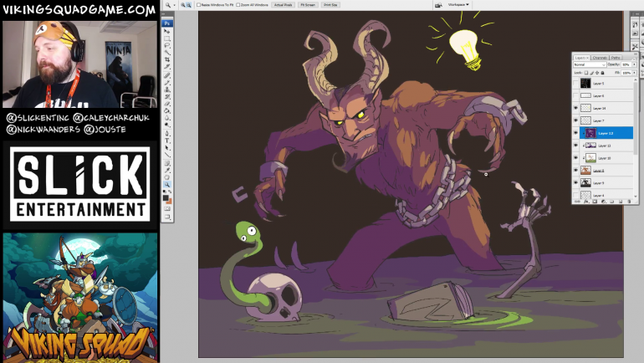
Task: Switch to the Channels tab
Action: coord(600,58)
